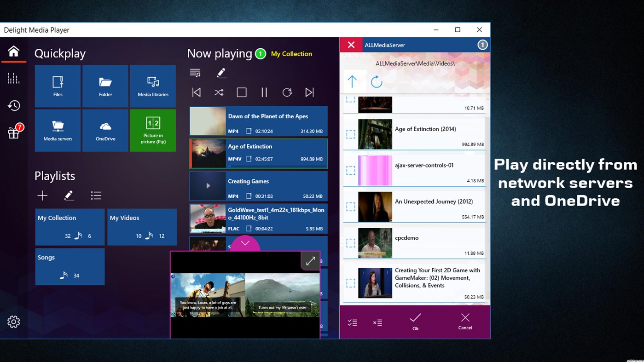Refresh the ALLMediaServer Videos folder
Viewport: 644px width, 362px height.
click(376, 81)
